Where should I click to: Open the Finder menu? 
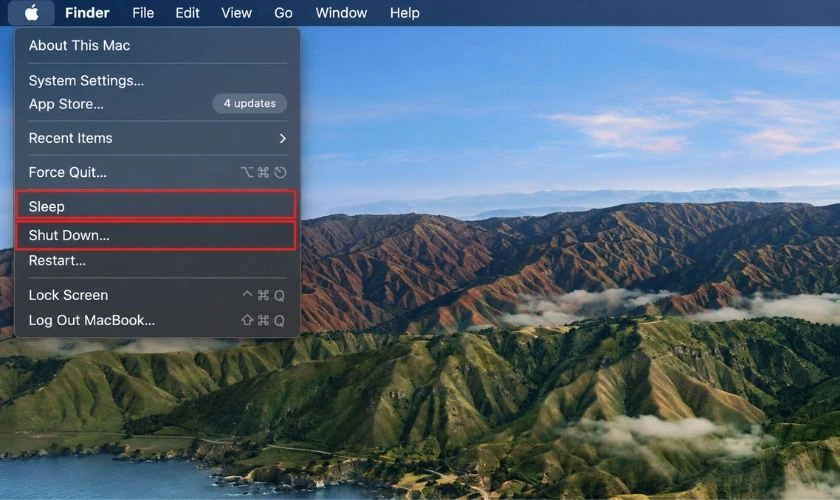(x=87, y=13)
